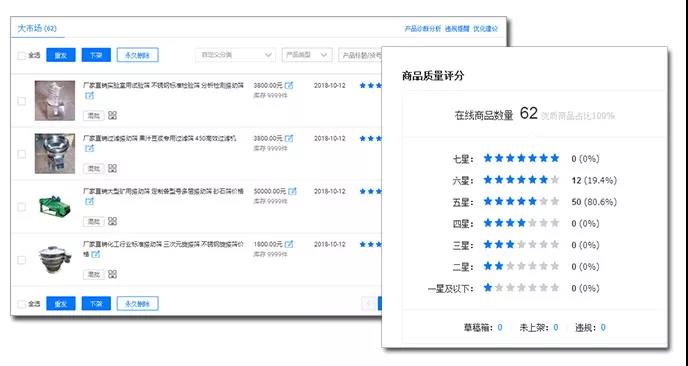This screenshot has width=688, height=366.
Task: Click the bottom 下架 button
Action: (96, 303)
